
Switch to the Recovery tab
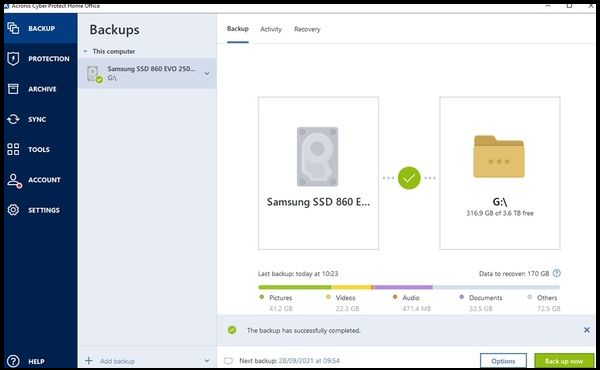click(x=307, y=29)
